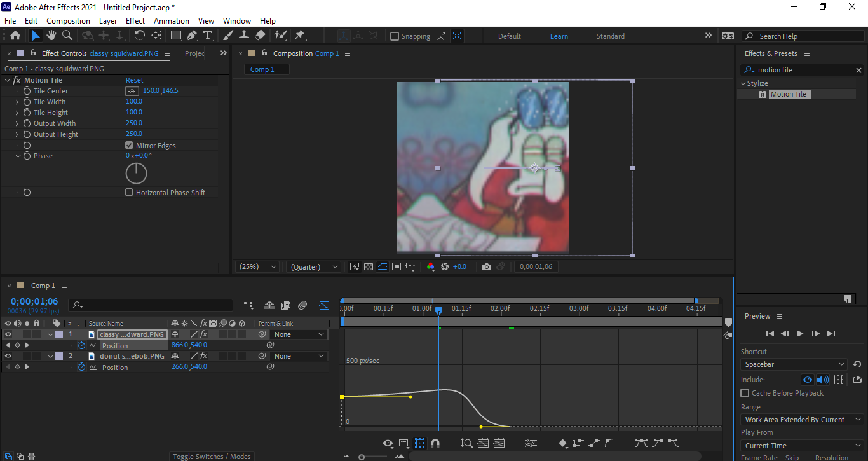Toggle the graph editor snap magnet
Image resolution: width=868 pixels, height=461 pixels.
pyautogui.click(x=435, y=443)
